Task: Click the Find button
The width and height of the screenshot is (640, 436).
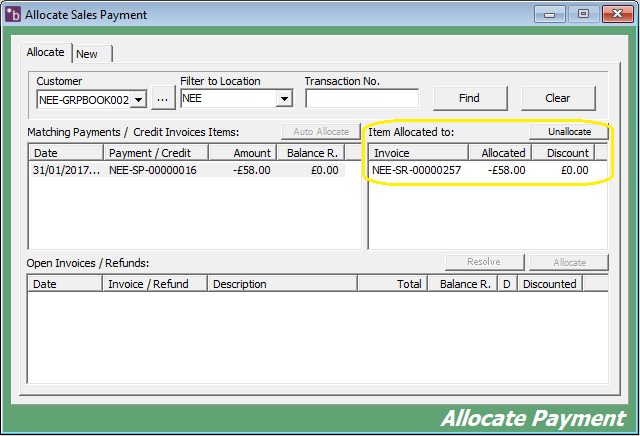Action: (x=470, y=98)
